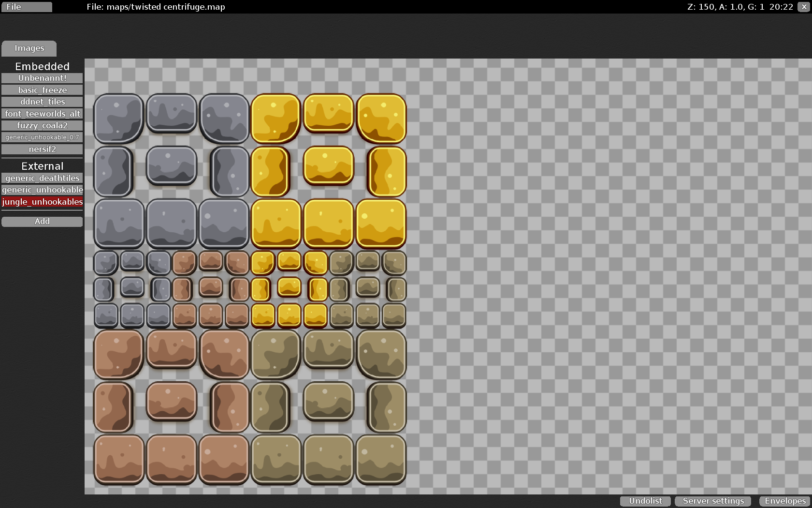The width and height of the screenshot is (812, 508).
Task: Select the generic_deathtiles external image
Action: click(x=42, y=178)
